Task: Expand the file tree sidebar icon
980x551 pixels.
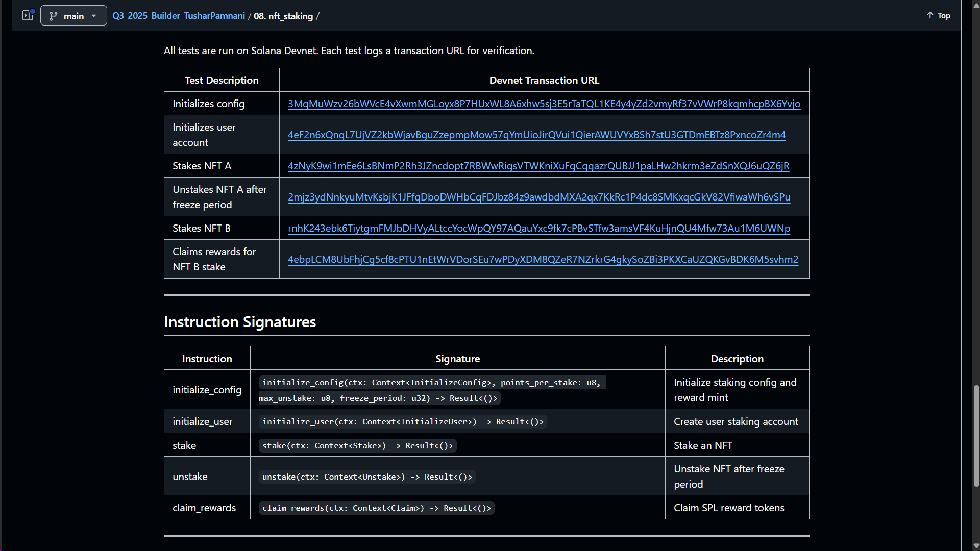Action: coord(28,15)
